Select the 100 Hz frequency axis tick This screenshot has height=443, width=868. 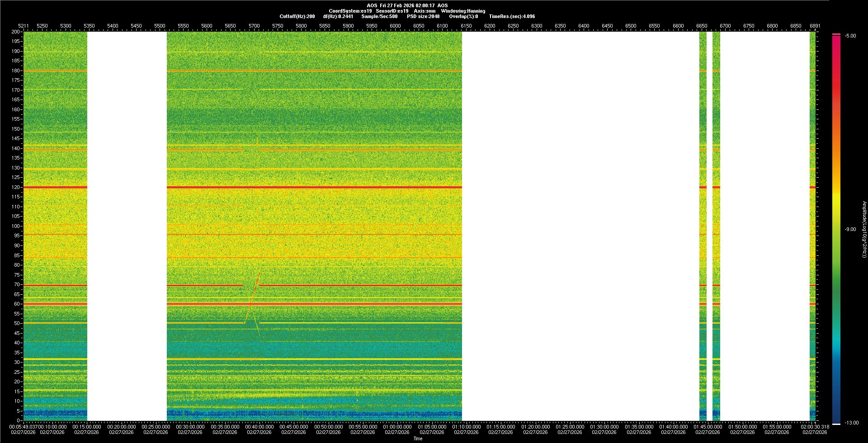tap(15, 226)
